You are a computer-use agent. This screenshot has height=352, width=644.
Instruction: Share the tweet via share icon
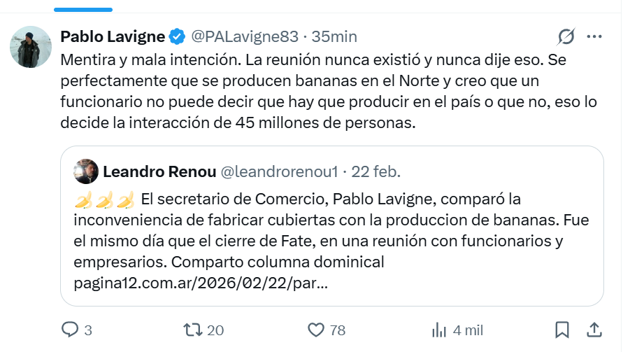tap(594, 330)
